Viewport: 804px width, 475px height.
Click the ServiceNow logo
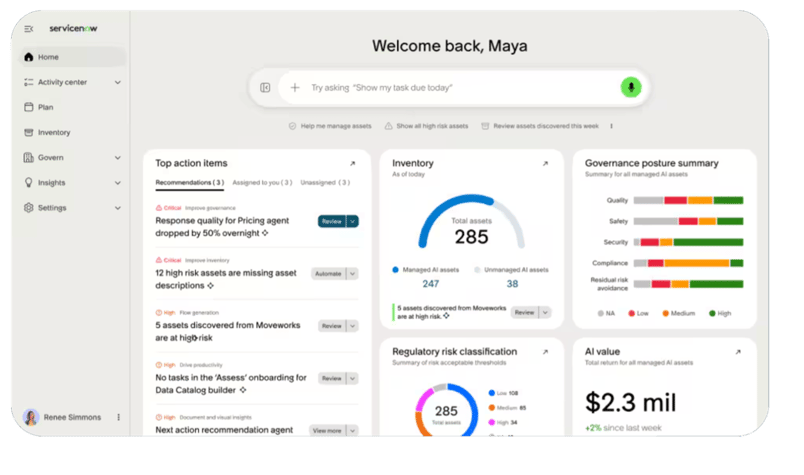73,28
